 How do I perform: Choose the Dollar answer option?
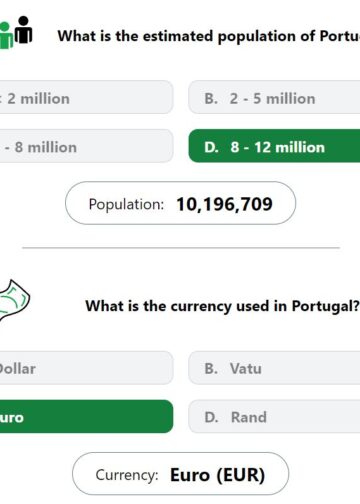pos(86,368)
